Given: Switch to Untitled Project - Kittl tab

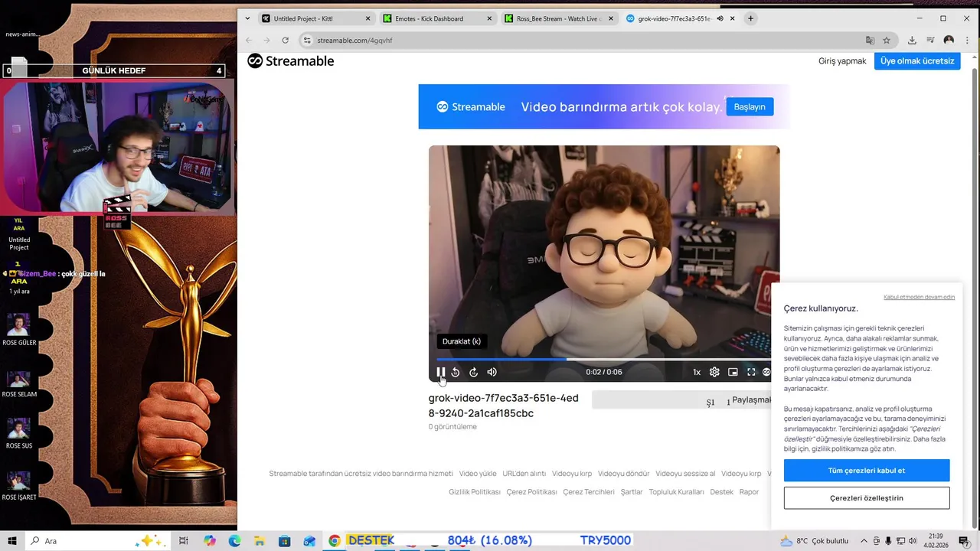Looking at the screenshot, I should point(315,18).
